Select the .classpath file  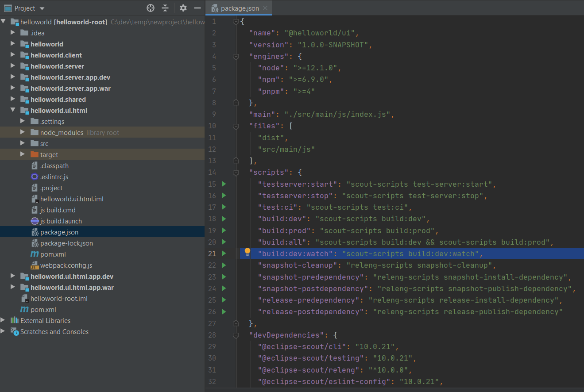tap(54, 166)
